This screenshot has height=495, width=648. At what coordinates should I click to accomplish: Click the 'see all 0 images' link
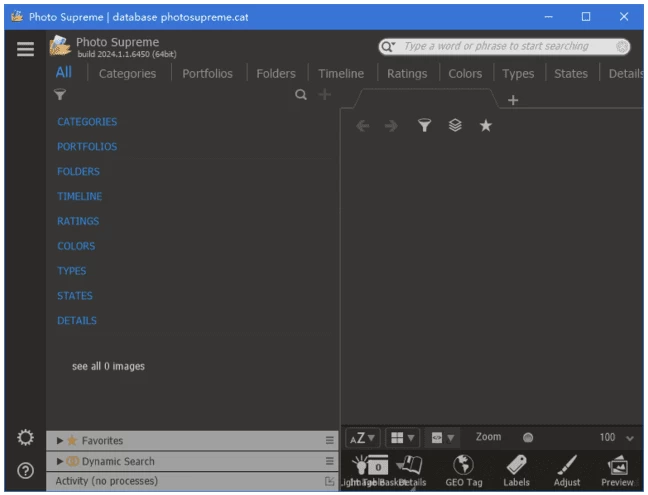108,366
